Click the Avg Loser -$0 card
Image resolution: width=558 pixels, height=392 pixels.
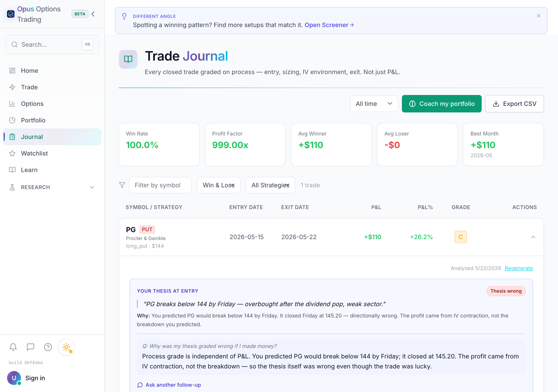(417, 145)
